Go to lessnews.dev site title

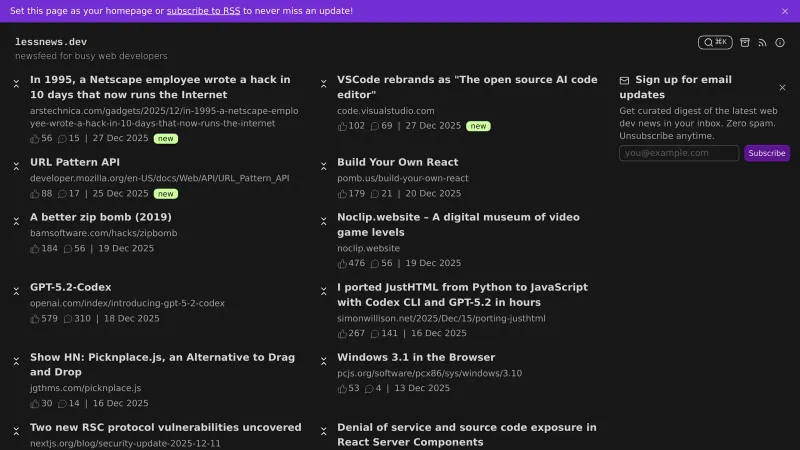click(51, 42)
